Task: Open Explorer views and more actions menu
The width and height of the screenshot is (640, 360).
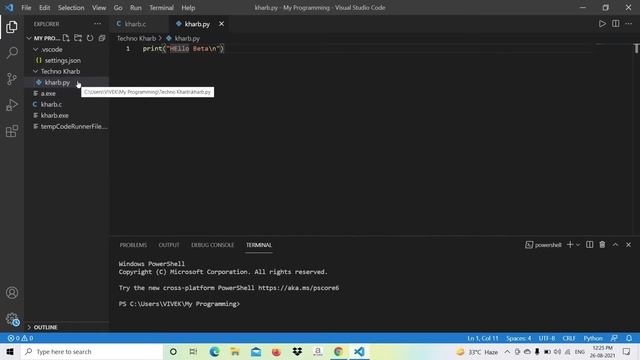Action: [98, 24]
